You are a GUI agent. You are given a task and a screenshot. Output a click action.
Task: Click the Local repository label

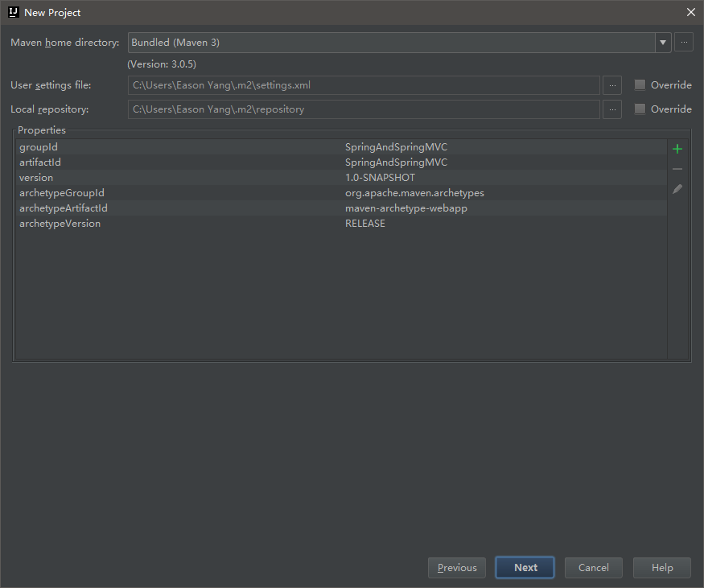pos(49,109)
